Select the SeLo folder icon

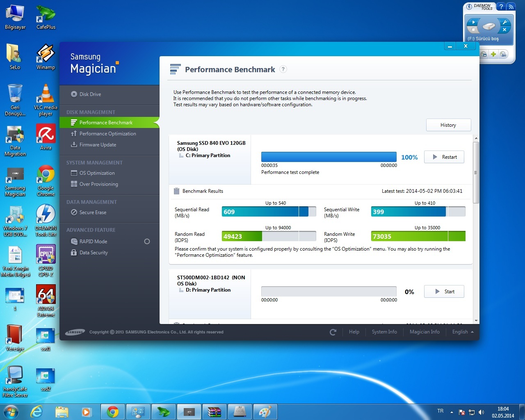[x=15, y=57]
